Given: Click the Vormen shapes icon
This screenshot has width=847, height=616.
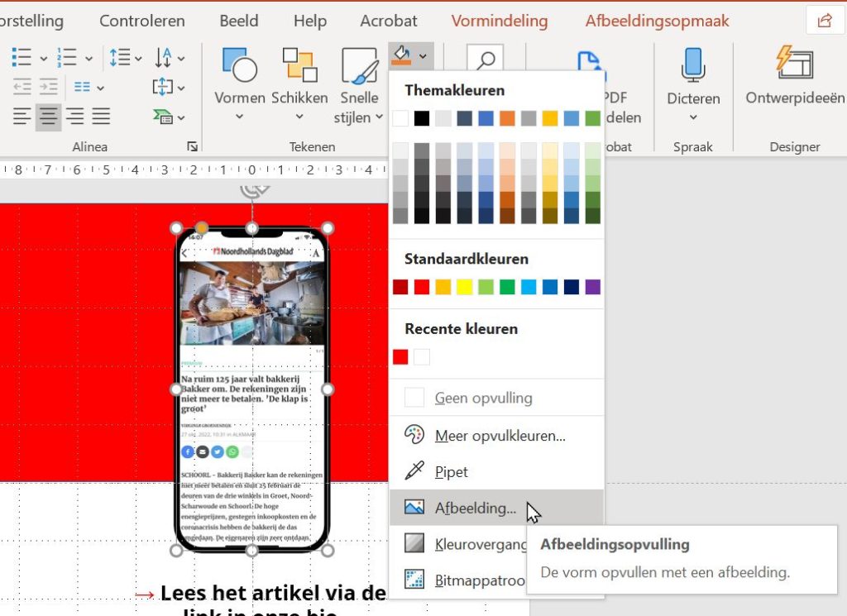Looking at the screenshot, I should 240,66.
